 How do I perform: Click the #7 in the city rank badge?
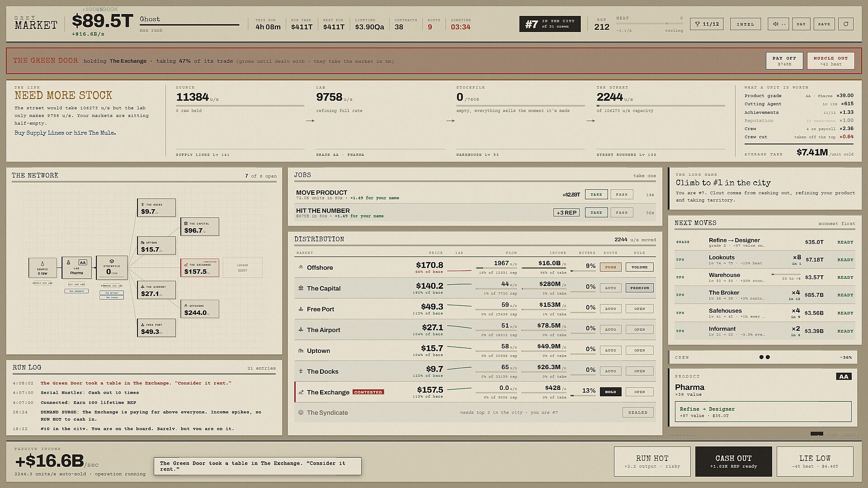(x=550, y=24)
